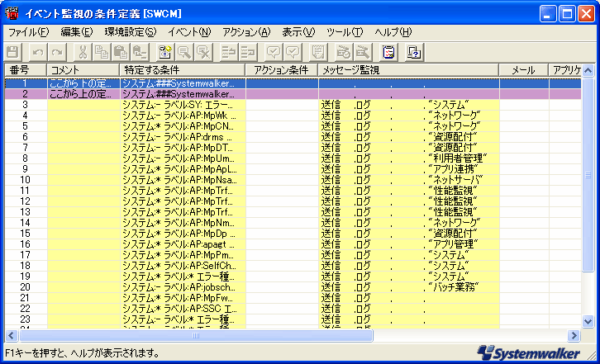This screenshot has height=364, width=600.
Task: Click the Copy toolbar icon
Action: [102, 52]
